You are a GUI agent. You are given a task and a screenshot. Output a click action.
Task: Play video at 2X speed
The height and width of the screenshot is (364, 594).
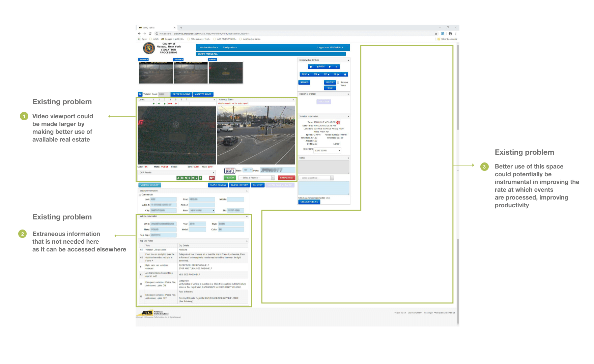coord(336,74)
